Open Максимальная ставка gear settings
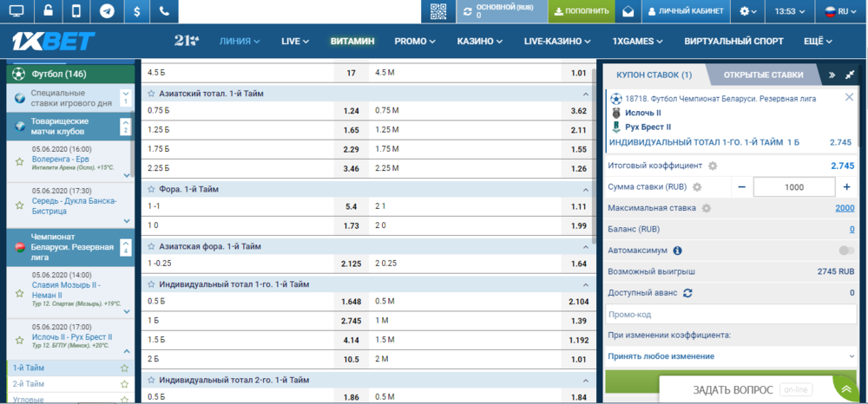This screenshot has width=868, height=404. 707,208
